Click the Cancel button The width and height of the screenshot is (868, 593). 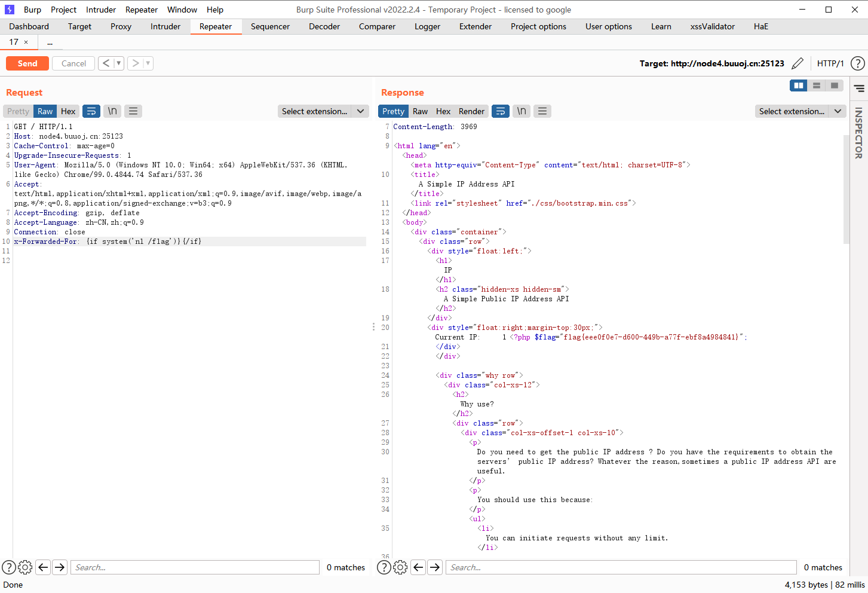click(x=73, y=63)
